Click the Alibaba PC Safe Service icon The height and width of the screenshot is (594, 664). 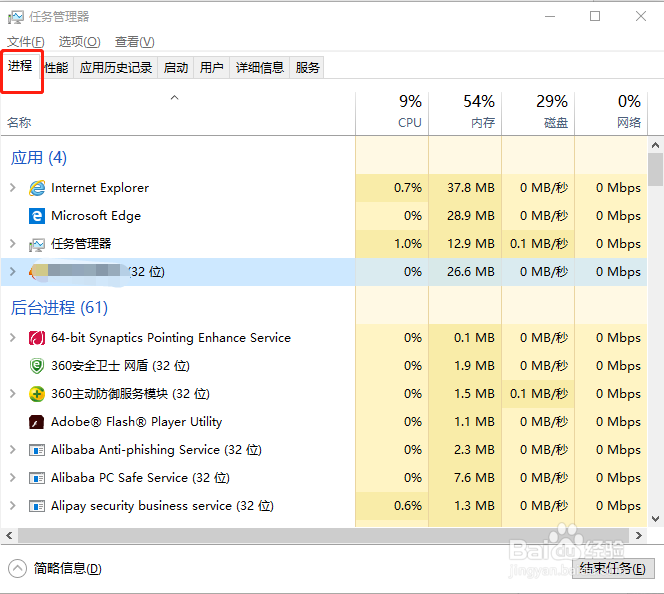point(37,478)
